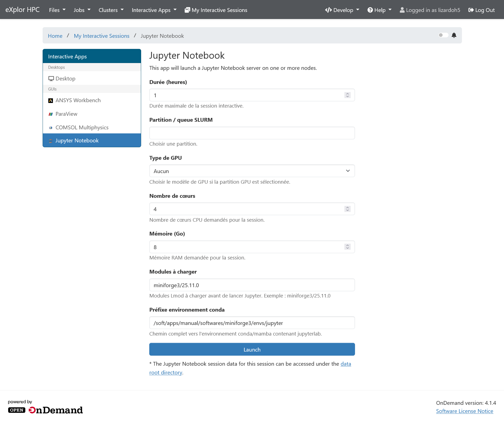
Task: Click the Launch button
Action: pos(252,349)
